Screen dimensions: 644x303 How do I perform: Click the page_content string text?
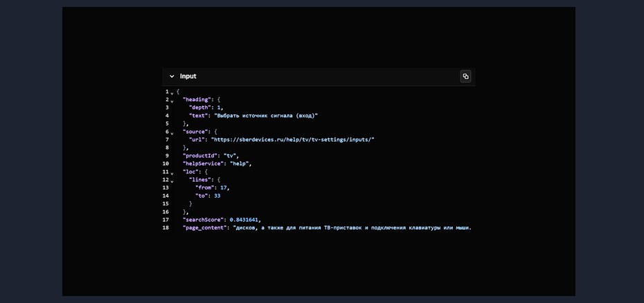tap(352, 227)
